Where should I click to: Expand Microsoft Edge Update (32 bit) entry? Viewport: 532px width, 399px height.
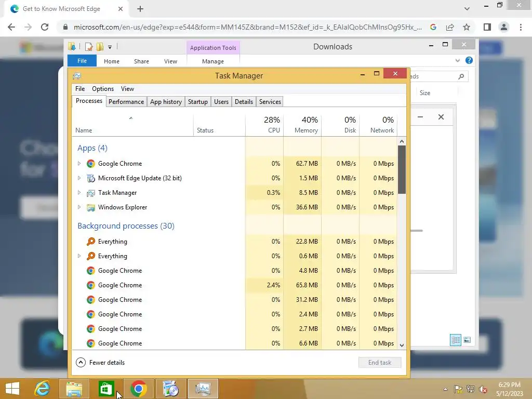tap(79, 178)
